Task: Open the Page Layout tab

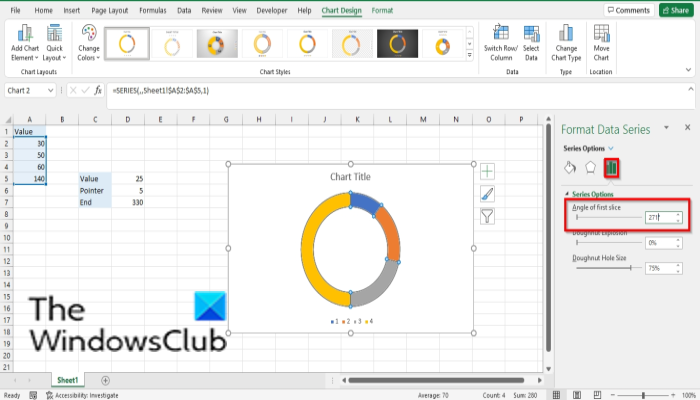Action: (109, 10)
